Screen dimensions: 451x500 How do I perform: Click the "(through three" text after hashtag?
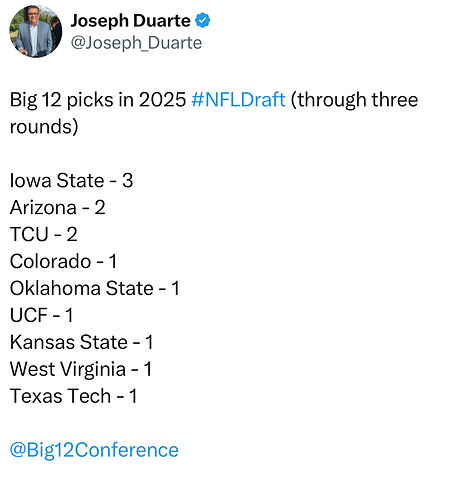coord(354,100)
